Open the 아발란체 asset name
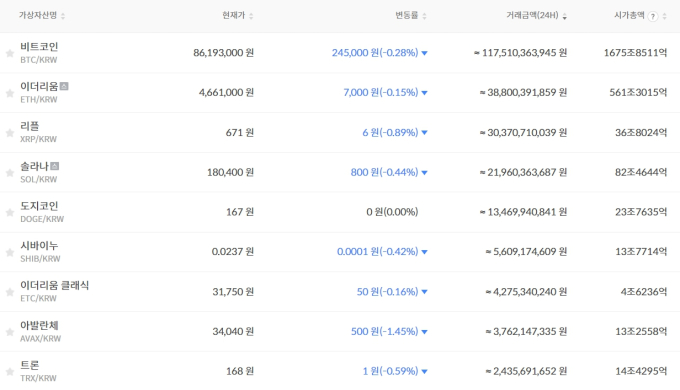The width and height of the screenshot is (680, 390). [x=39, y=325]
